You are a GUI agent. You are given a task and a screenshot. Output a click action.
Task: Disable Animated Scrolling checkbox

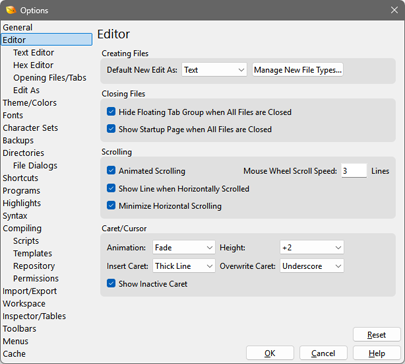pos(111,170)
